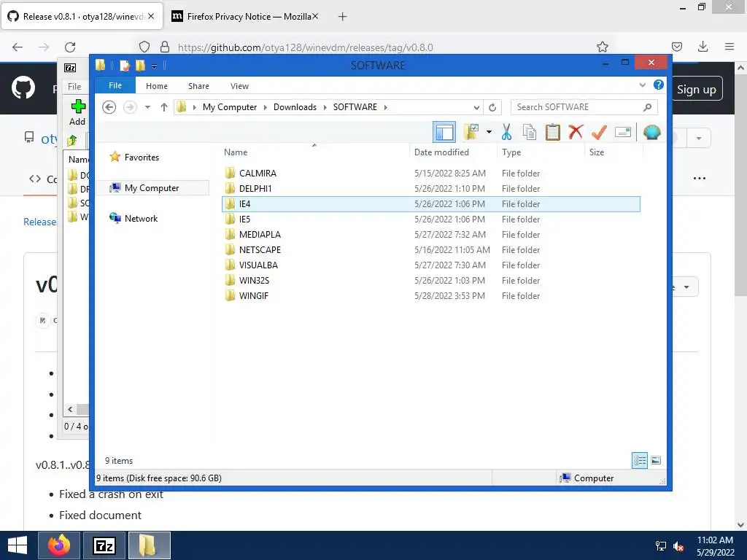Switch to the Home ribbon tab
The height and width of the screenshot is (560, 747).
(x=157, y=86)
